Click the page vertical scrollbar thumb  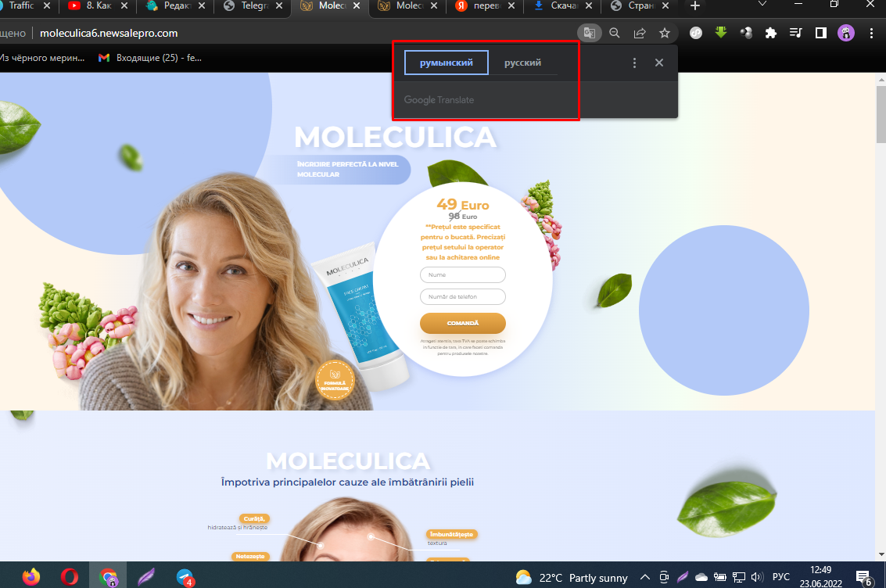(x=881, y=115)
